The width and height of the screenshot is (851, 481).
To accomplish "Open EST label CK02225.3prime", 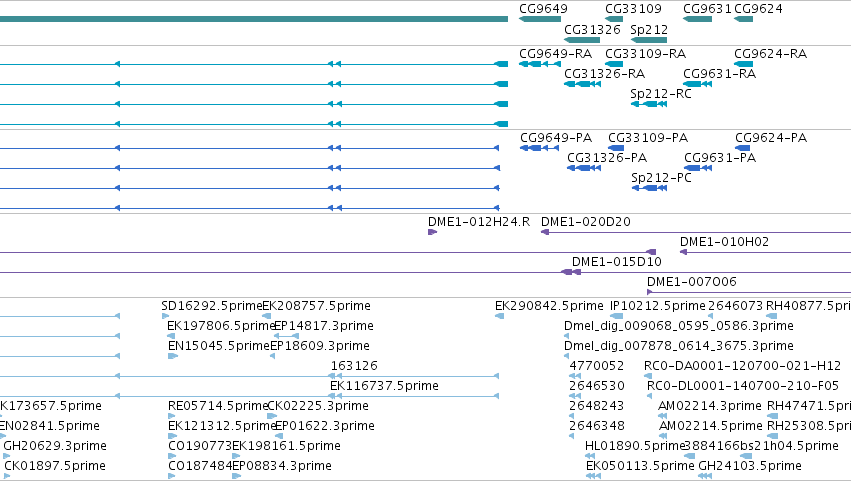I will pos(318,406).
